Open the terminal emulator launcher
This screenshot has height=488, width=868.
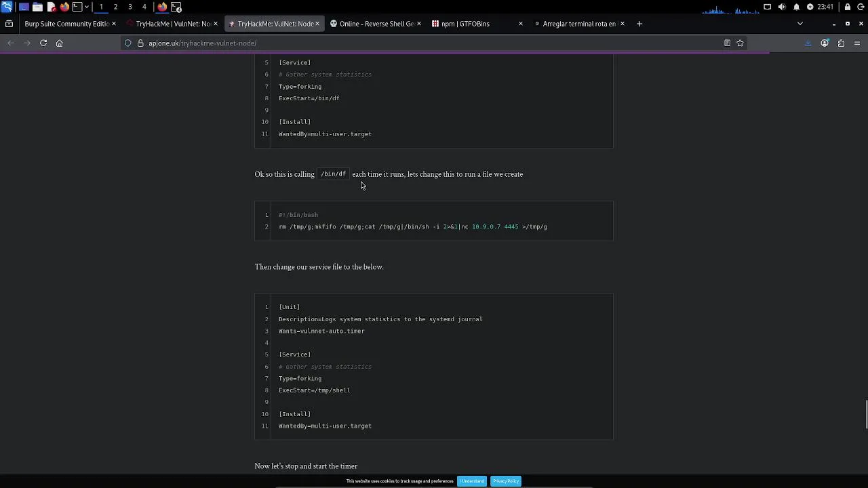(77, 7)
